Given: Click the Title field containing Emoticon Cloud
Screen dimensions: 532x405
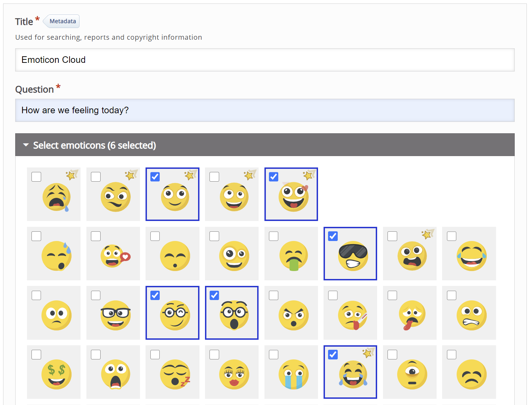Looking at the screenshot, I should [265, 60].
